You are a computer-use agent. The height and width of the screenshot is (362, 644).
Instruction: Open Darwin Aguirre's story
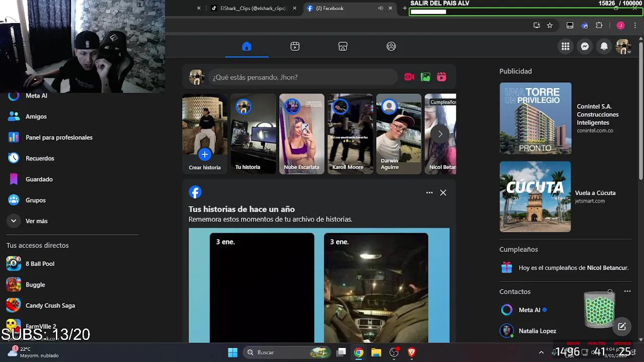click(399, 134)
